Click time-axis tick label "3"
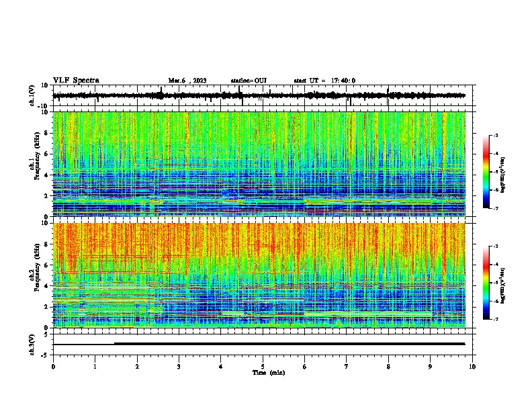 [x=179, y=367]
